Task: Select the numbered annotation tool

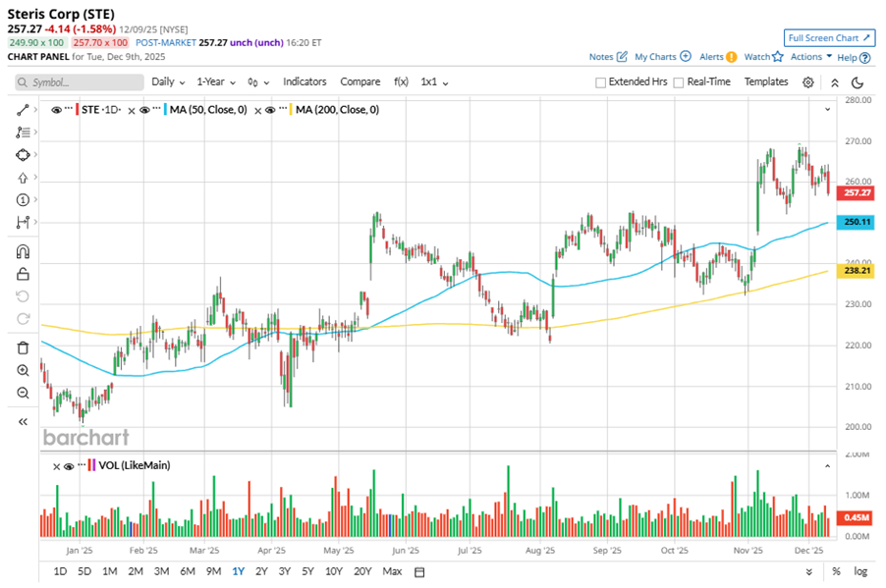Action: click(23, 200)
